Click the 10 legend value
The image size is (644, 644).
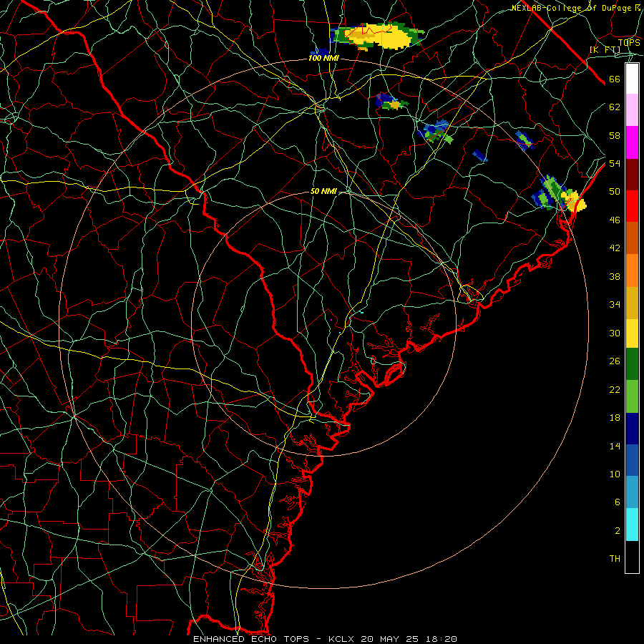pos(615,474)
